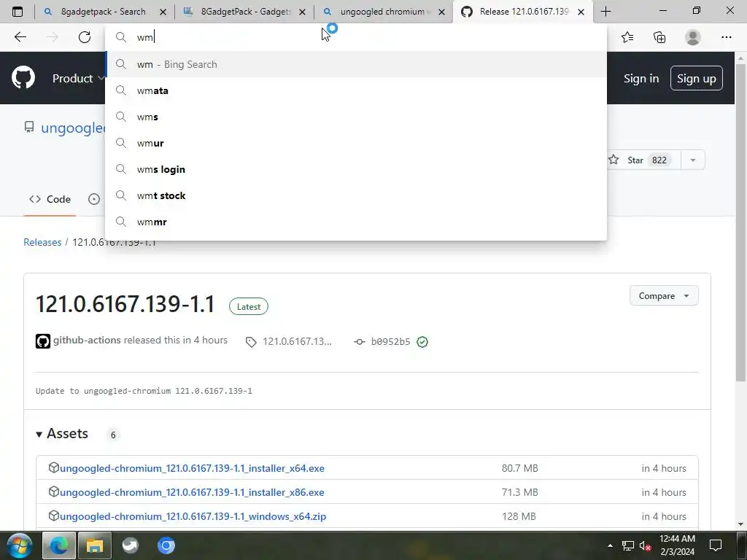
Task: Select the 'wmata' suggestion
Action: [x=356, y=90]
